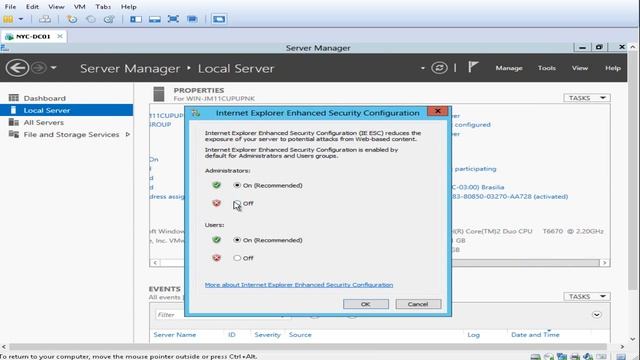Sort events by Severity column
The image size is (640, 360).
pyautogui.click(x=267, y=334)
